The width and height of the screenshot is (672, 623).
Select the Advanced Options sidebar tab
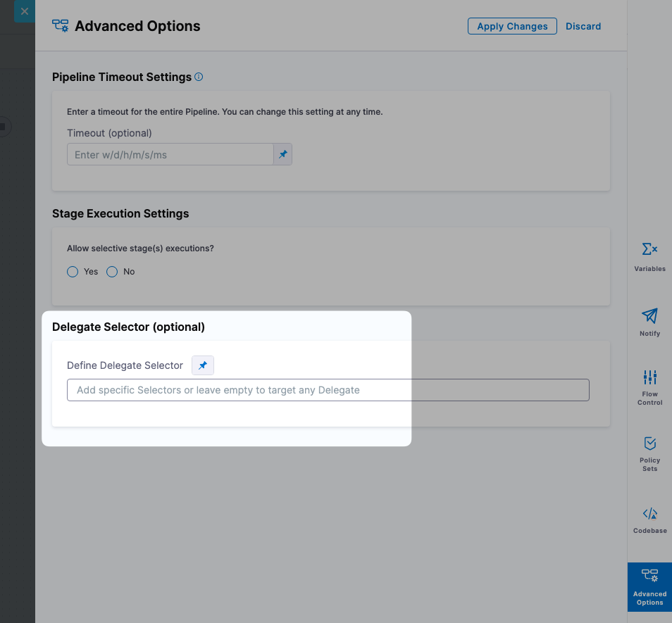click(x=649, y=586)
